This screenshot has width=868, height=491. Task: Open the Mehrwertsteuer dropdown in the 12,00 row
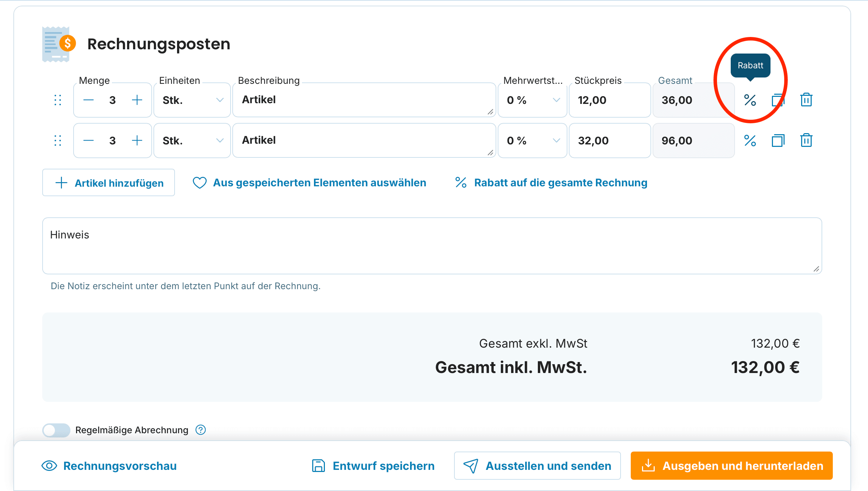(533, 100)
